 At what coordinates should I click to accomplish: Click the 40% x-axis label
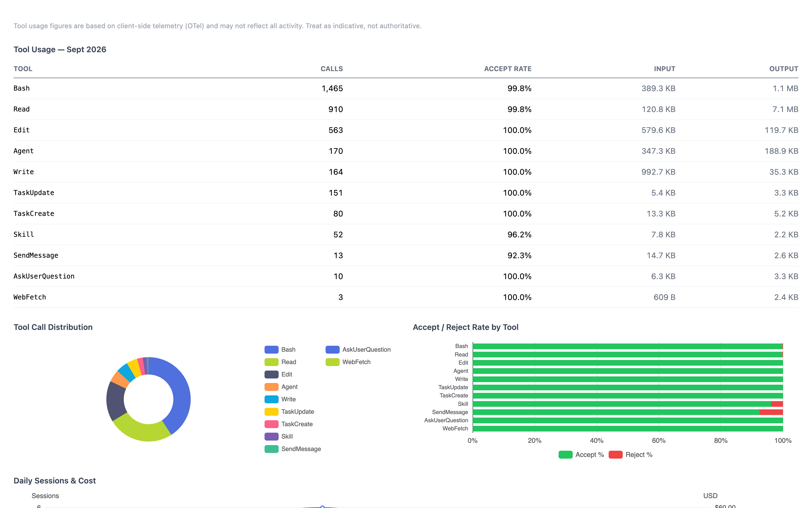pyautogui.click(x=597, y=441)
